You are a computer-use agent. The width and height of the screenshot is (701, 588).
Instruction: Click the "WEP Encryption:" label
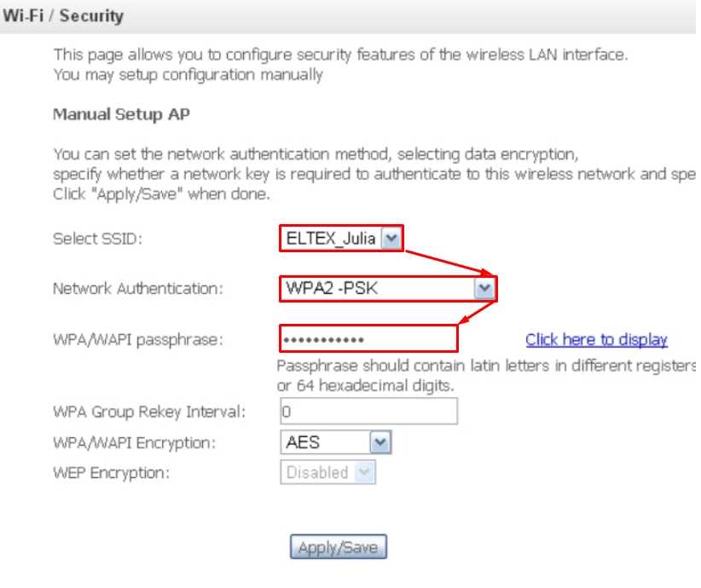[x=111, y=473]
